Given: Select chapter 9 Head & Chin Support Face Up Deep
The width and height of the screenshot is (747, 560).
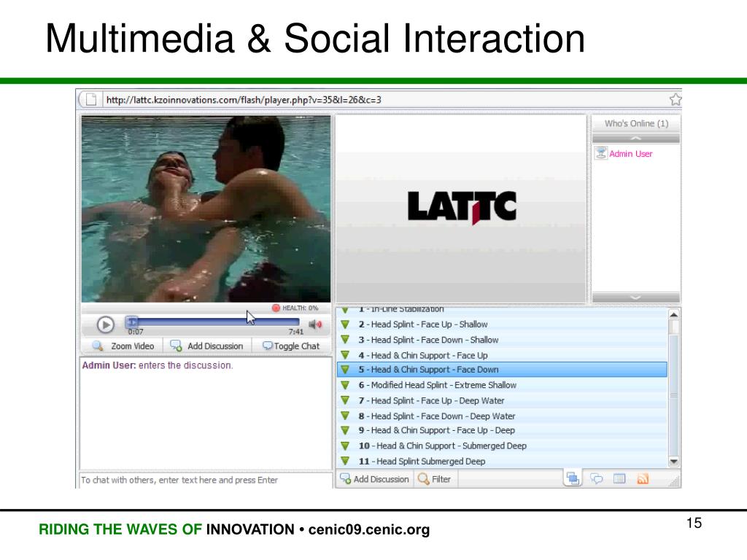Looking at the screenshot, I should pos(502,430).
